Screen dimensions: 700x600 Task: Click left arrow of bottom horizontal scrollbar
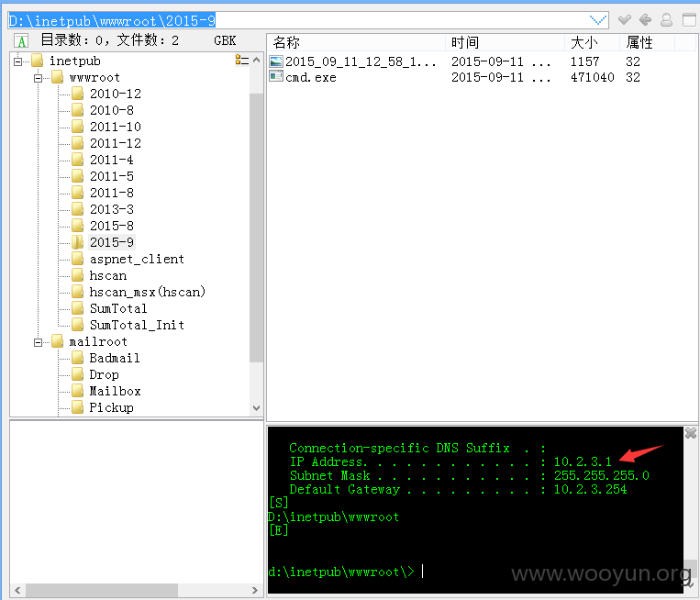tap(17, 590)
